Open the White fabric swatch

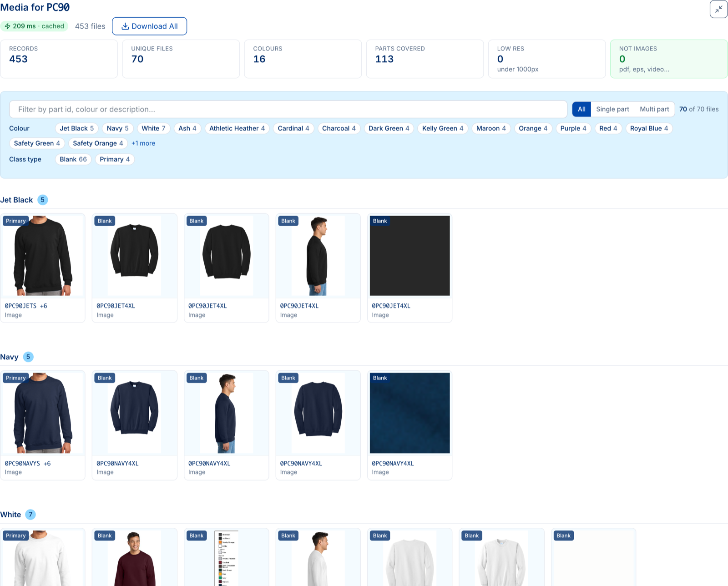pyautogui.click(x=593, y=558)
